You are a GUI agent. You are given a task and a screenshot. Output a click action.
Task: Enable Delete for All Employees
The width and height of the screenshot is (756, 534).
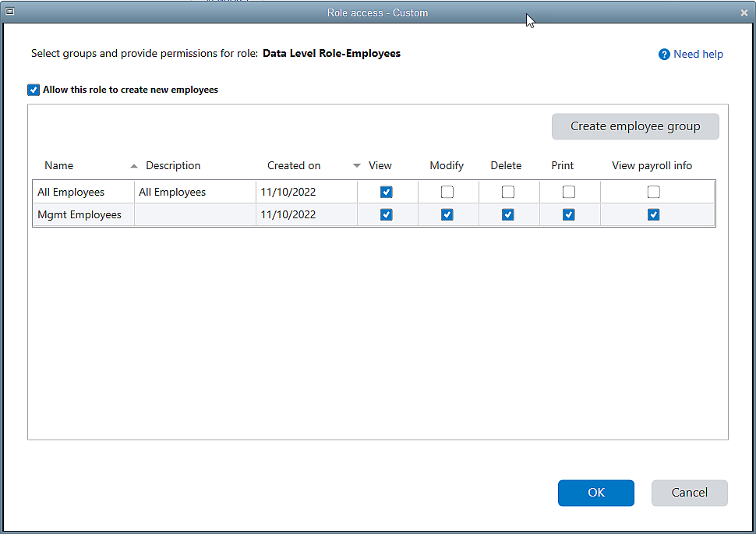point(508,192)
